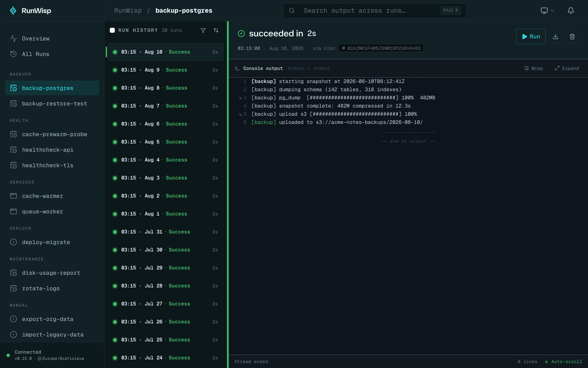This screenshot has height=368, width=588.
Task: Open the Overview page
Action: pos(52,38)
